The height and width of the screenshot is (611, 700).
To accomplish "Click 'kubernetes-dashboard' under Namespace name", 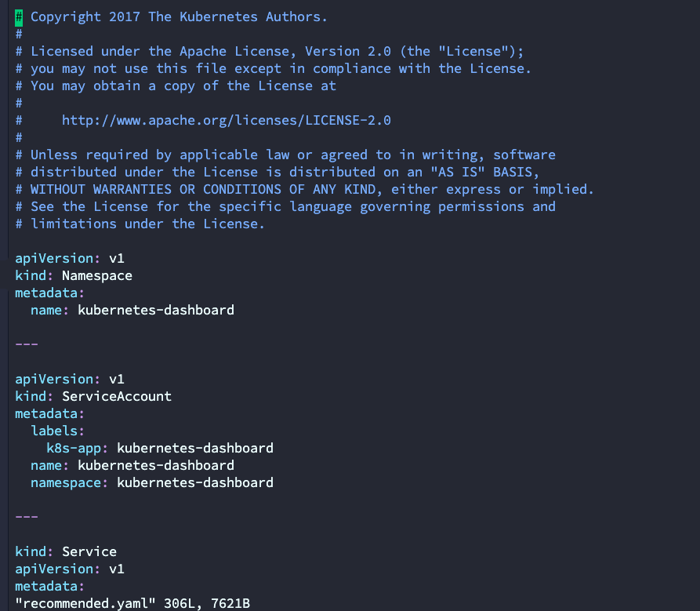I will [x=156, y=311].
